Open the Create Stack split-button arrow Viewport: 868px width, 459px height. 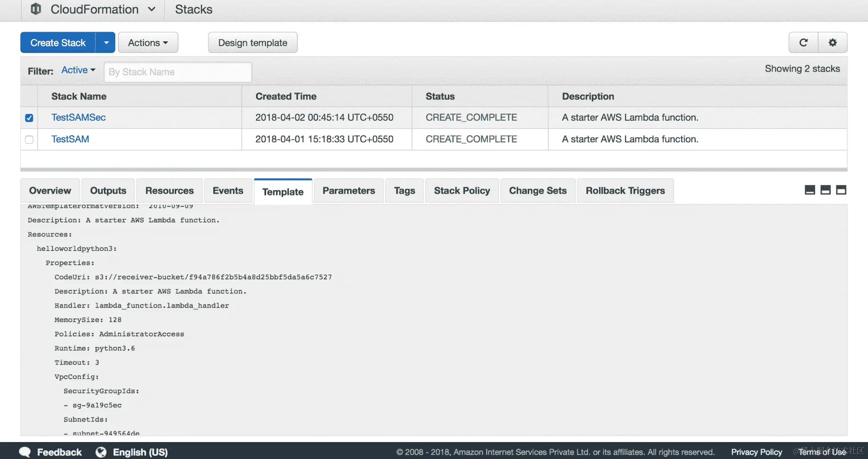point(106,43)
